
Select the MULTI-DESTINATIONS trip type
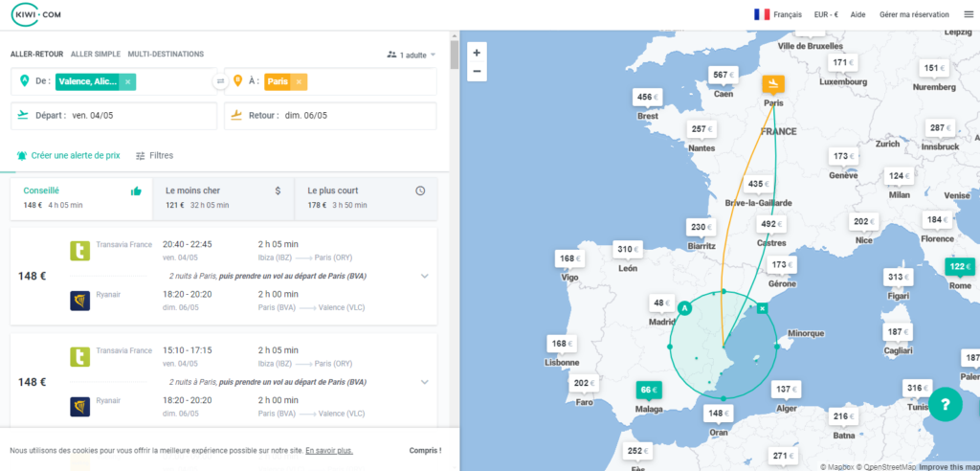click(166, 55)
